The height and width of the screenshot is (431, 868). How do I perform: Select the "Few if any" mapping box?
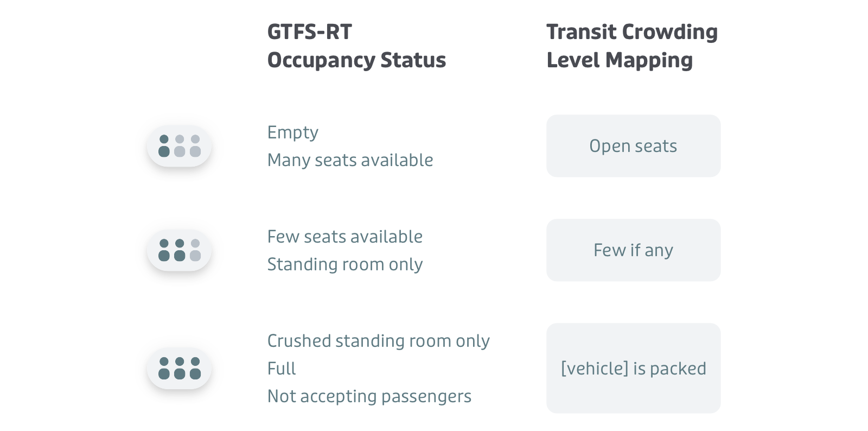[x=633, y=250]
